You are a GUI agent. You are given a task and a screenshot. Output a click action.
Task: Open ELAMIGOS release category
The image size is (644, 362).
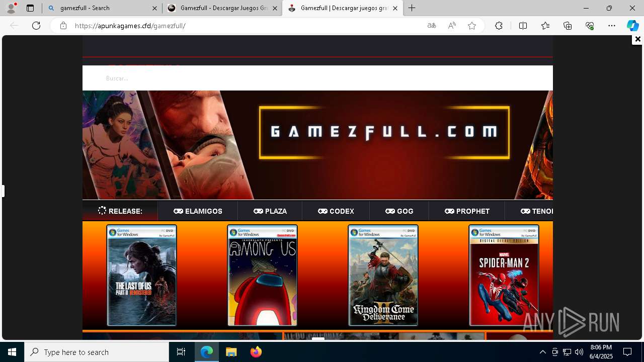coord(198,211)
